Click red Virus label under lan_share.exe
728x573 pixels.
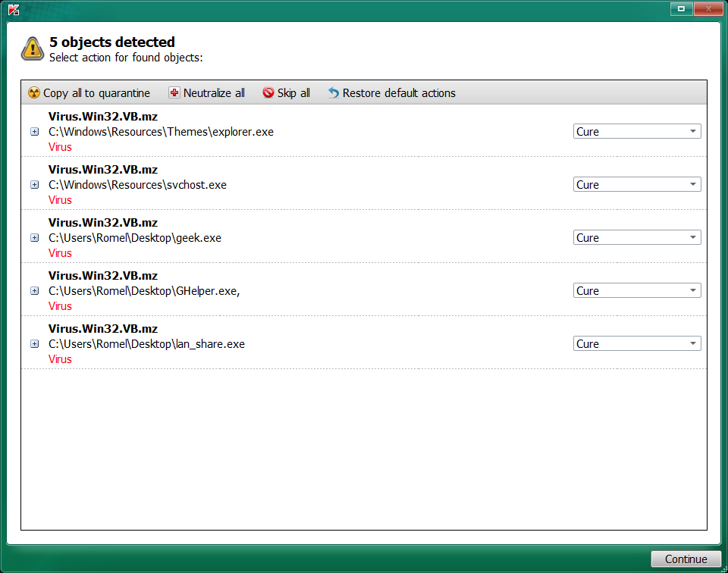(60, 359)
